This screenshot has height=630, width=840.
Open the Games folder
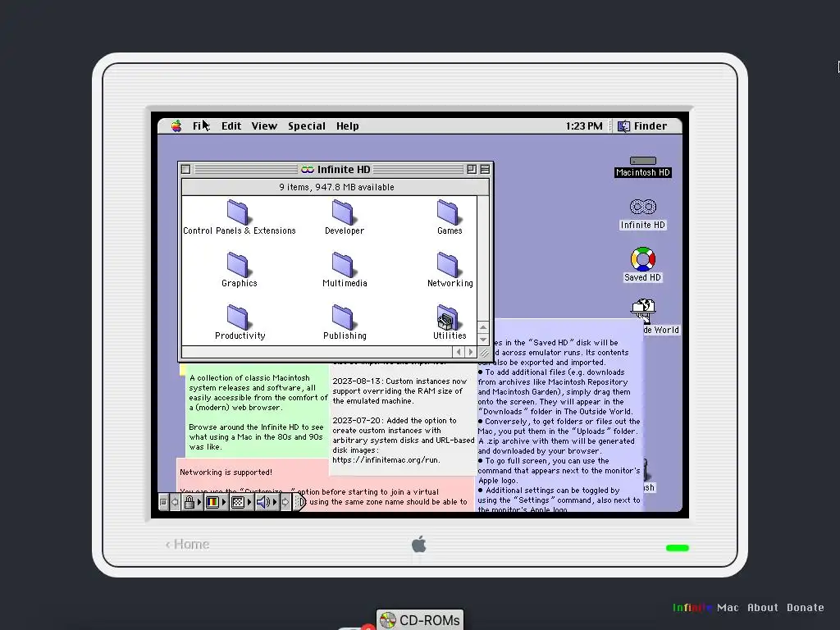(x=449, y=212)
